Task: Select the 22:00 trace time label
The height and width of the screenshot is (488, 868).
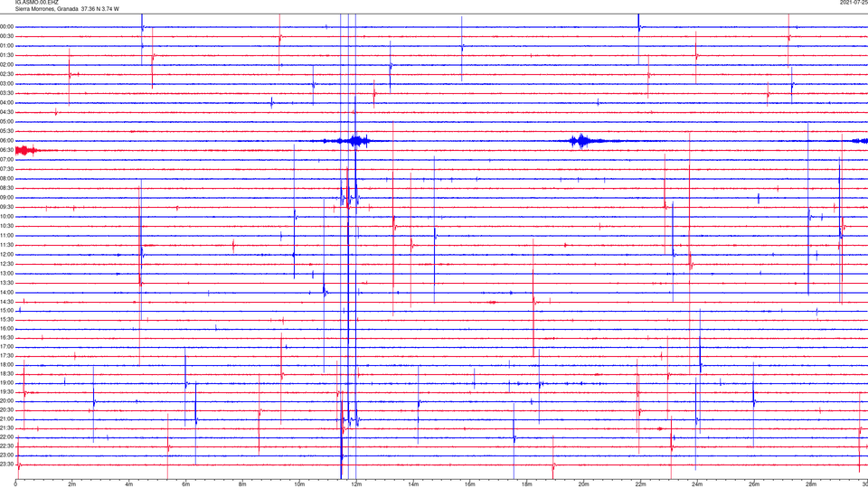Action: click(7, 437)
